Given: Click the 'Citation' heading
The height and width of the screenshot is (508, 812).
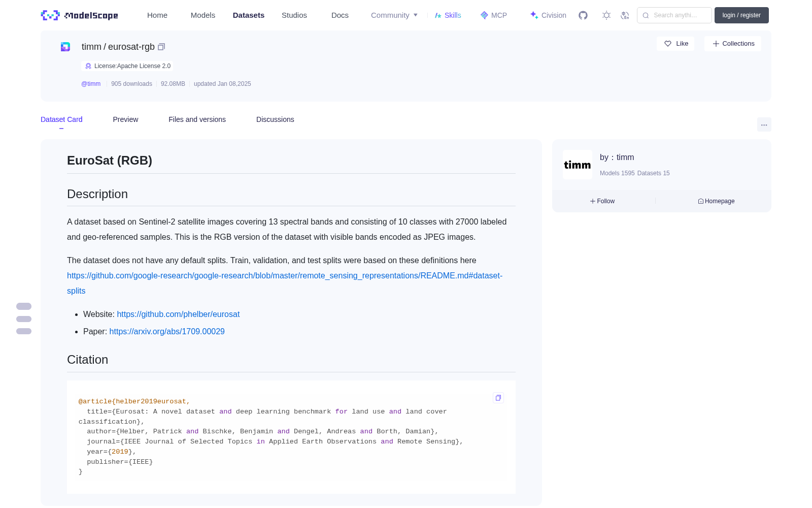Looking at the screenshot, I should point(87,360).
